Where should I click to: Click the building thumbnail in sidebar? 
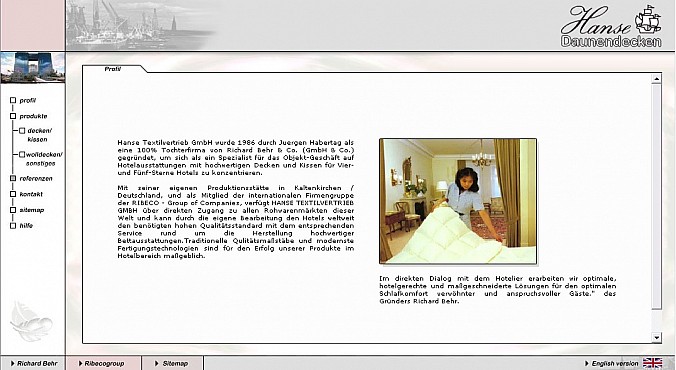[x=33, y=67]
